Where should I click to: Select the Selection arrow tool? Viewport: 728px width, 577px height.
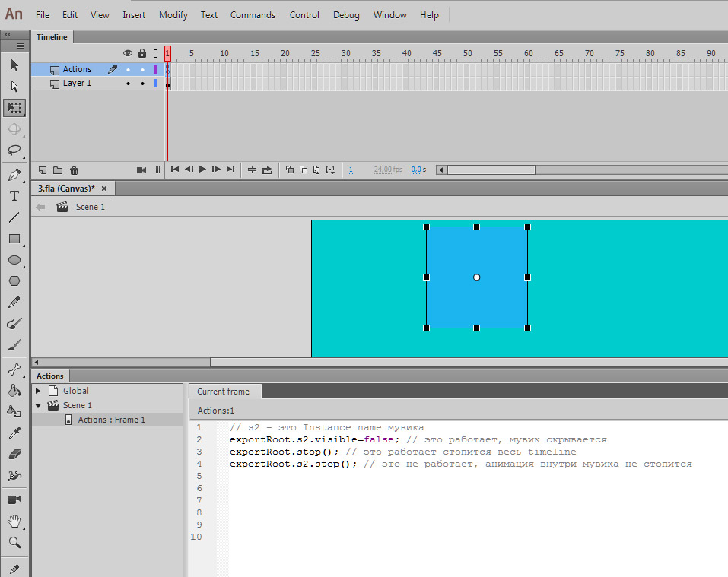(x=14, y=65)
